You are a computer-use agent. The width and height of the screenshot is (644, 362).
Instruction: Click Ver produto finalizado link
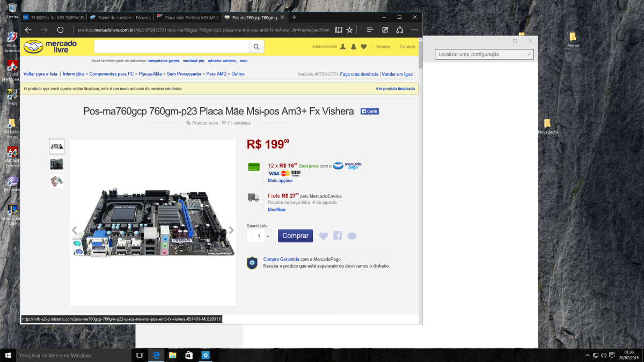[x=395, y=88]
